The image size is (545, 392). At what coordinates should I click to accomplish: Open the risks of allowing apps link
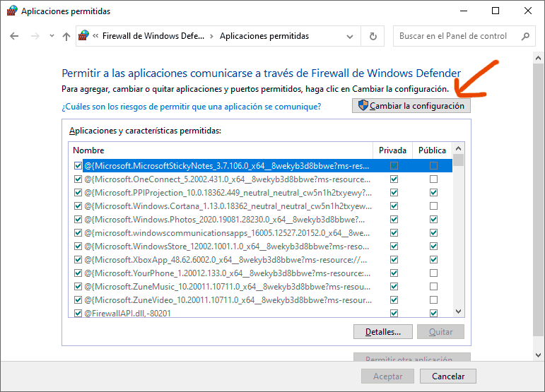pyautogui.click(x=191, y=107)
